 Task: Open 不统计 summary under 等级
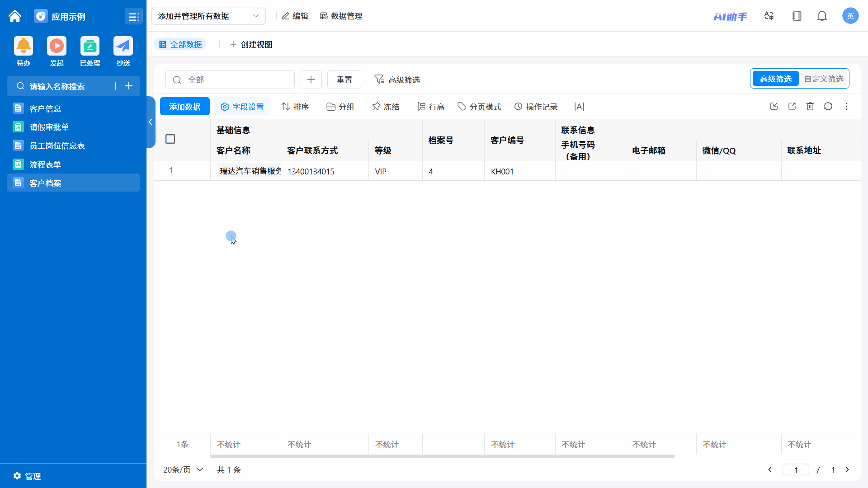coord(387,445)
